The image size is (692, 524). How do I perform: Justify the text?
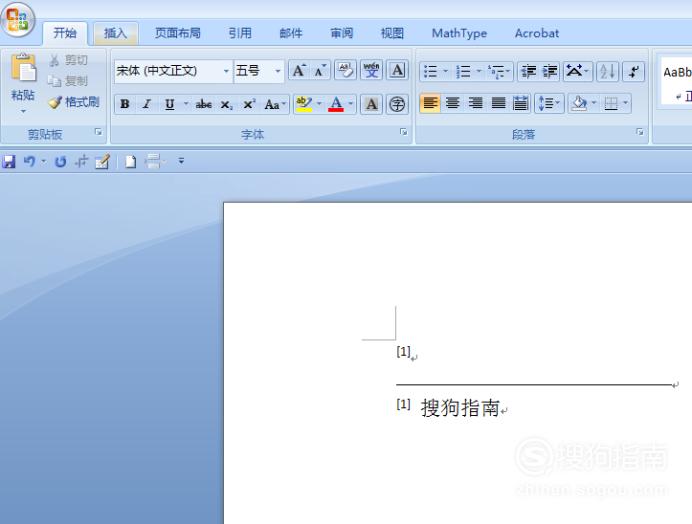pyautogui.click(x=498, y=104)
